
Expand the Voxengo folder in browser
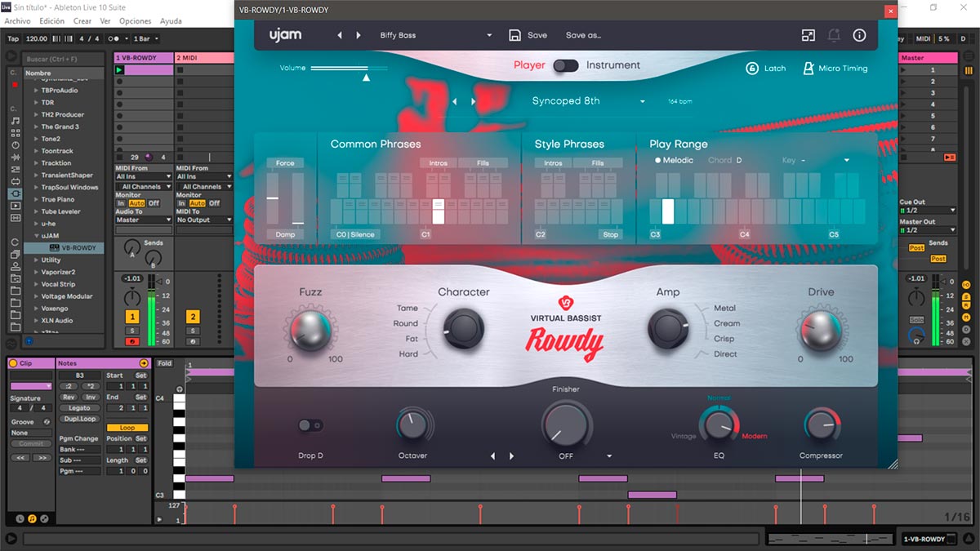[36, 309]
